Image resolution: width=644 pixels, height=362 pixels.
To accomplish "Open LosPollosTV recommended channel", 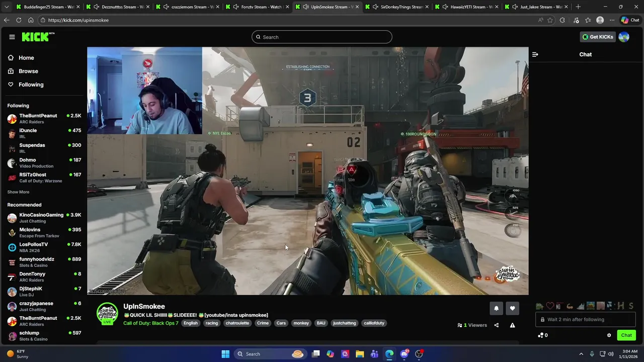I will pos(44,247).
